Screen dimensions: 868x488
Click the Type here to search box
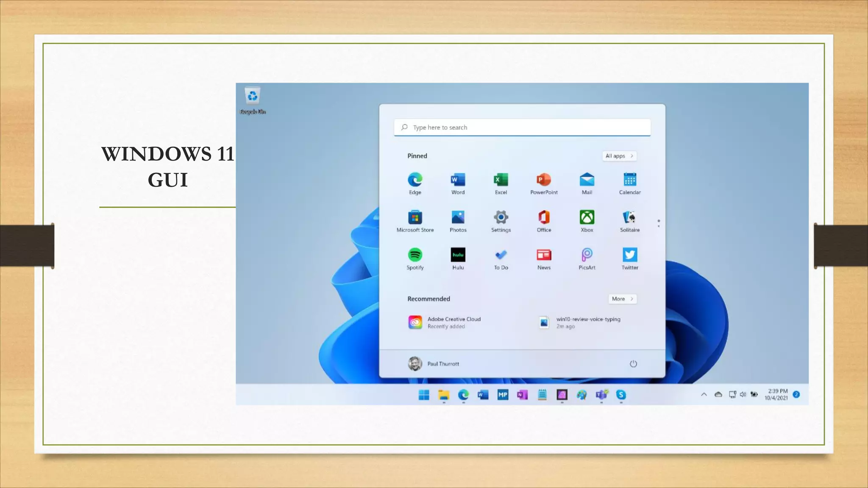click(x=522, y=127)
